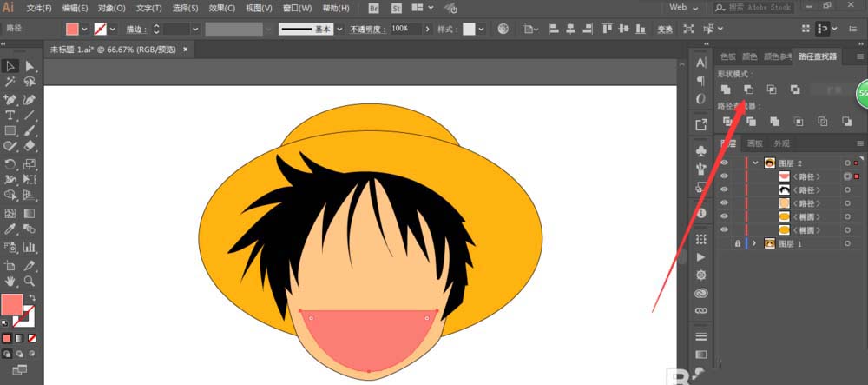This screenshot has width=868, height=385.
Task: Click the Pathfinder Minus Back icon
Action: click(x=846, y=122)
